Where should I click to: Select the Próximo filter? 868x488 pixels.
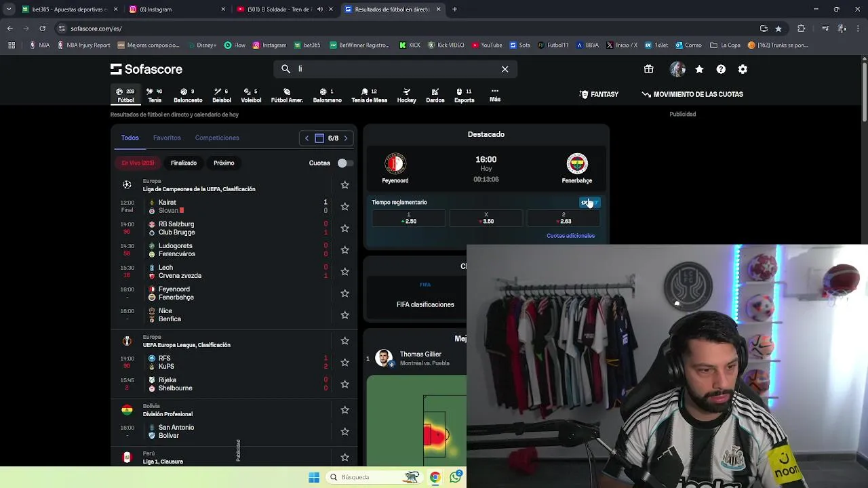point(224,163)
